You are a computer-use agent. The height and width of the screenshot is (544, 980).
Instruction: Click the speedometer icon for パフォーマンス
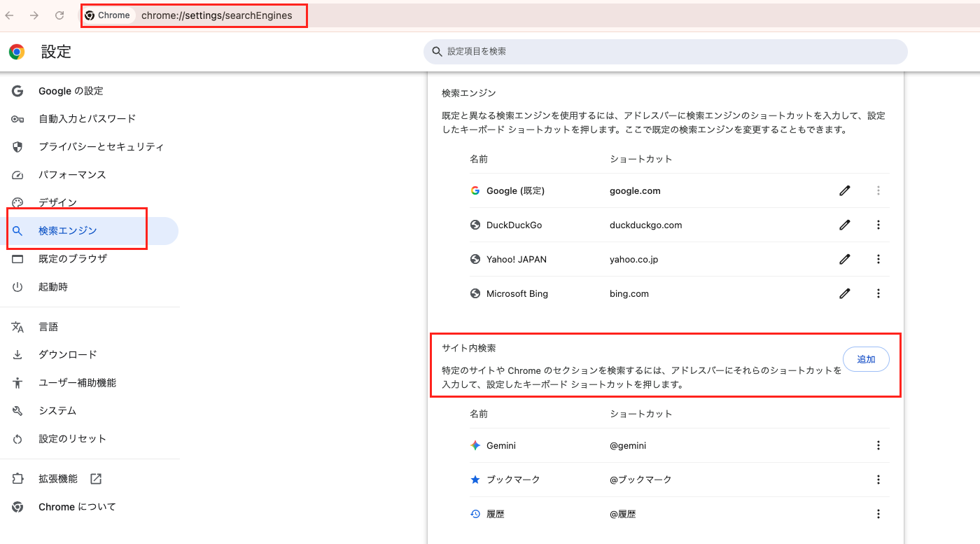coord(17,175)
